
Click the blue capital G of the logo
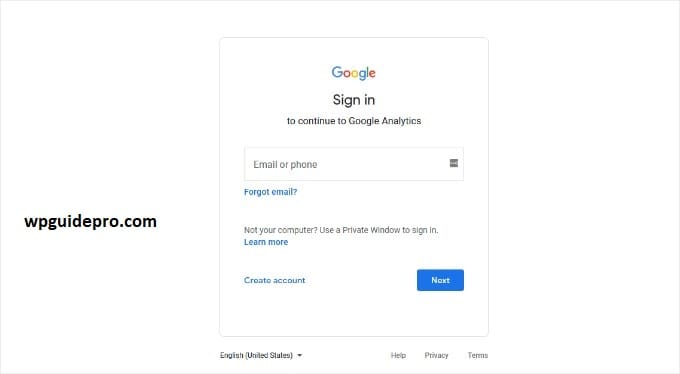tap(337, 72)
